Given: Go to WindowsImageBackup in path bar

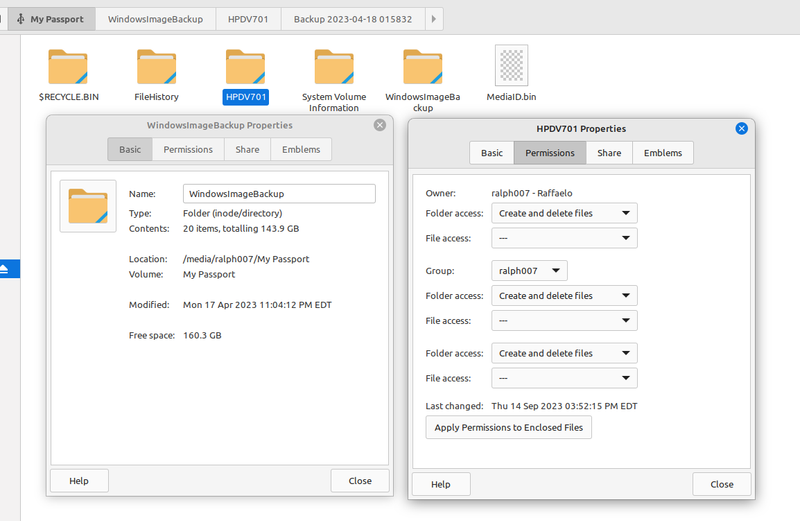Looking at the screenshot, I should pyautogui.click(x=155, y=19).
